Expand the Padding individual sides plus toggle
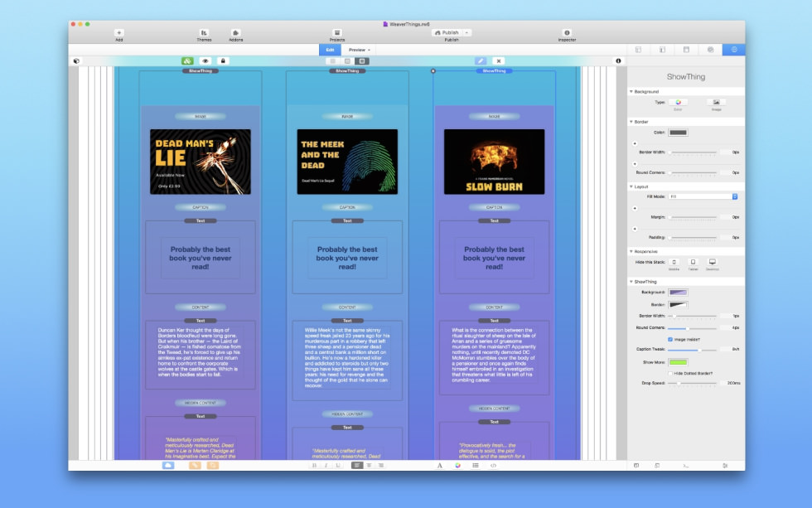This screenshot has height=508, width=812. tap(635, 229)
